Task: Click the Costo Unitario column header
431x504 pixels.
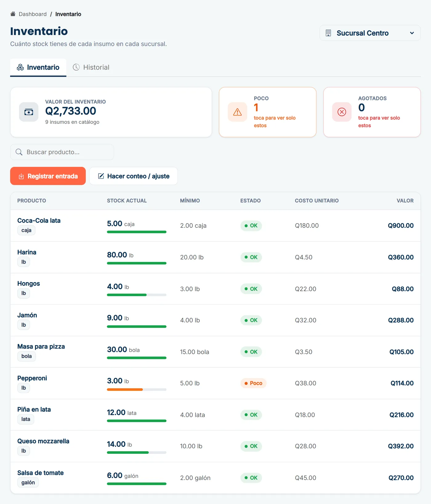Action: pyautogui.click(x=317, y=201)
